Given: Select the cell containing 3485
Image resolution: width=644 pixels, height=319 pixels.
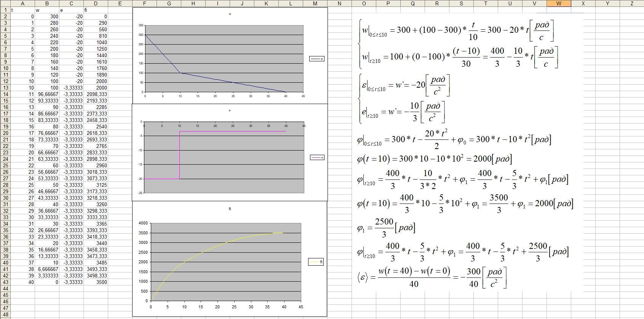Looking at the screenshot, I should [x=96, y=263].
